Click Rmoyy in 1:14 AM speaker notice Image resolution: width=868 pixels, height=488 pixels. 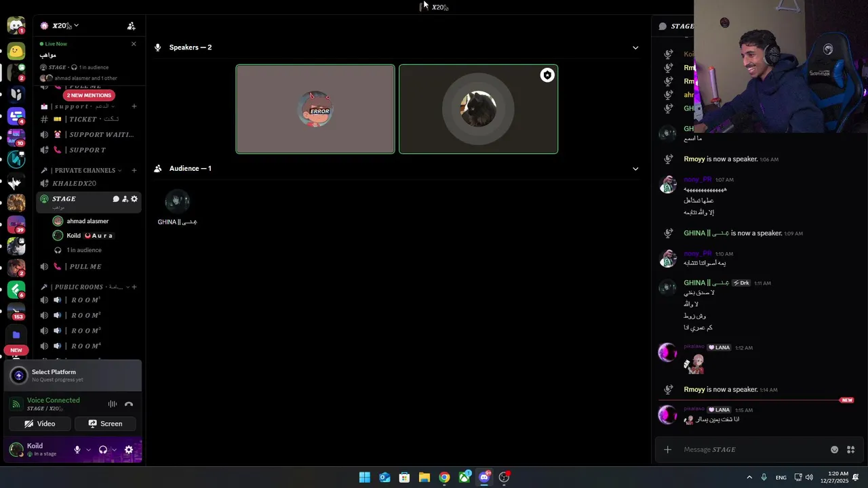pos(694,390)
